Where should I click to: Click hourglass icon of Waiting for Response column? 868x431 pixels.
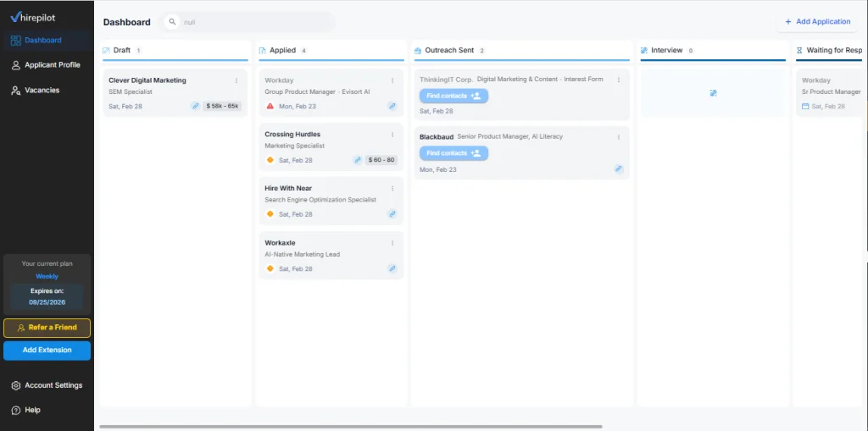coord(799,50)
